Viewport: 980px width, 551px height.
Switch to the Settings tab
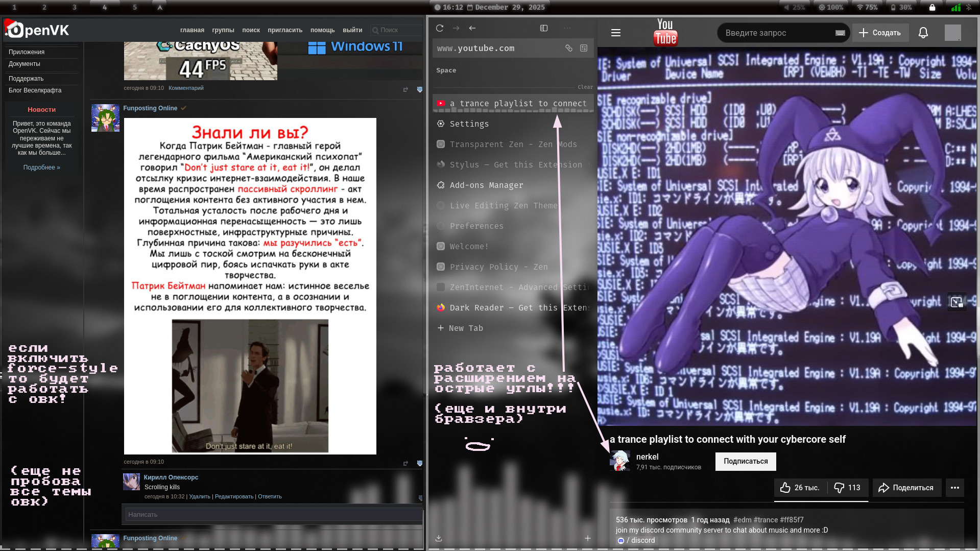click(513, 124)
